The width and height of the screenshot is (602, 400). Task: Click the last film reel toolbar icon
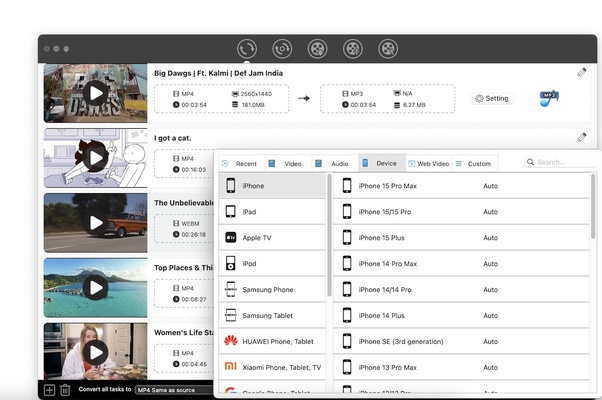[x=388, y=49]
